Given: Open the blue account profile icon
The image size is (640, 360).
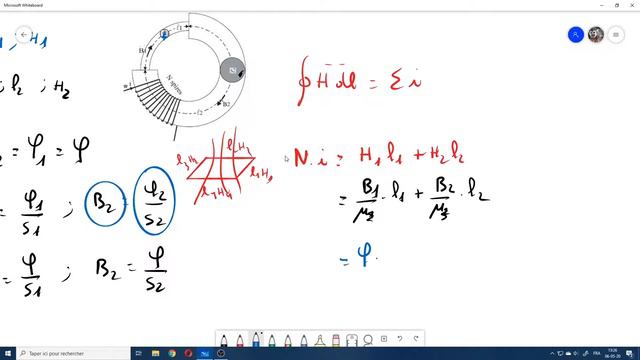Looking at the screenshot, I should 576,35.
